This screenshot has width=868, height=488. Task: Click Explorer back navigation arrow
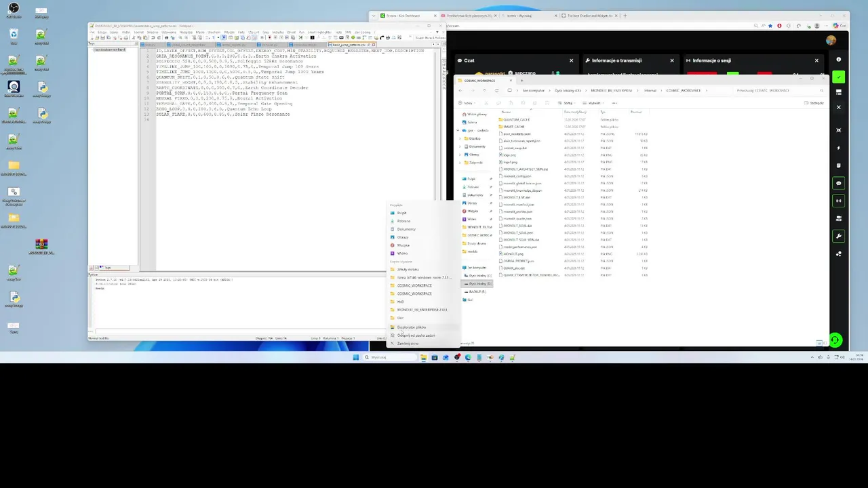460,90
